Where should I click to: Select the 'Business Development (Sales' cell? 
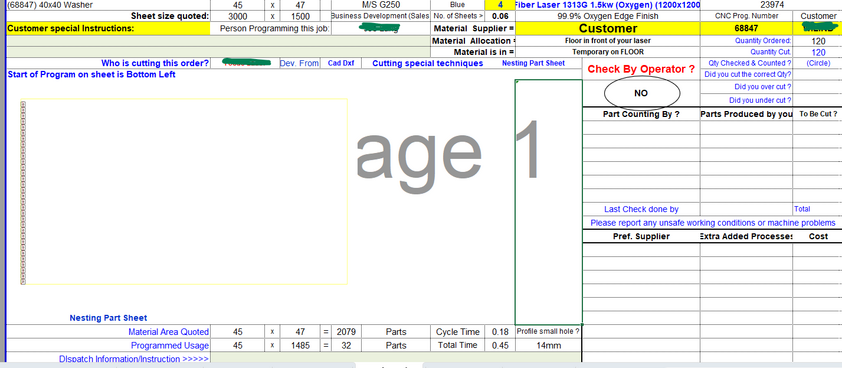point(381,16)
